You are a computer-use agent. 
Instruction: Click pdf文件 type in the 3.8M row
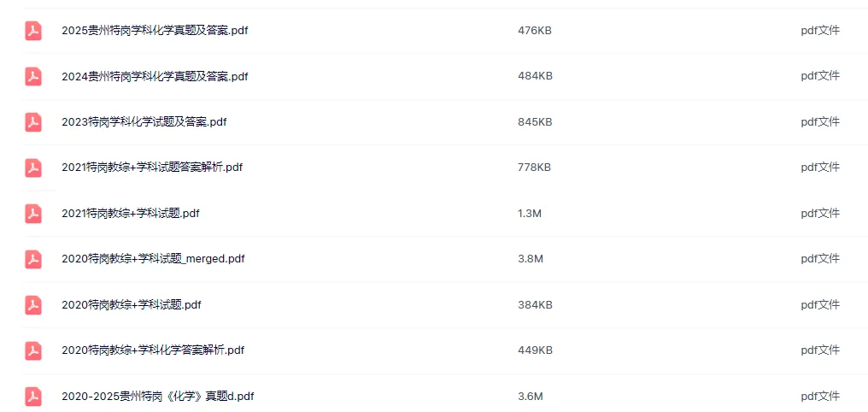[820, 259]
